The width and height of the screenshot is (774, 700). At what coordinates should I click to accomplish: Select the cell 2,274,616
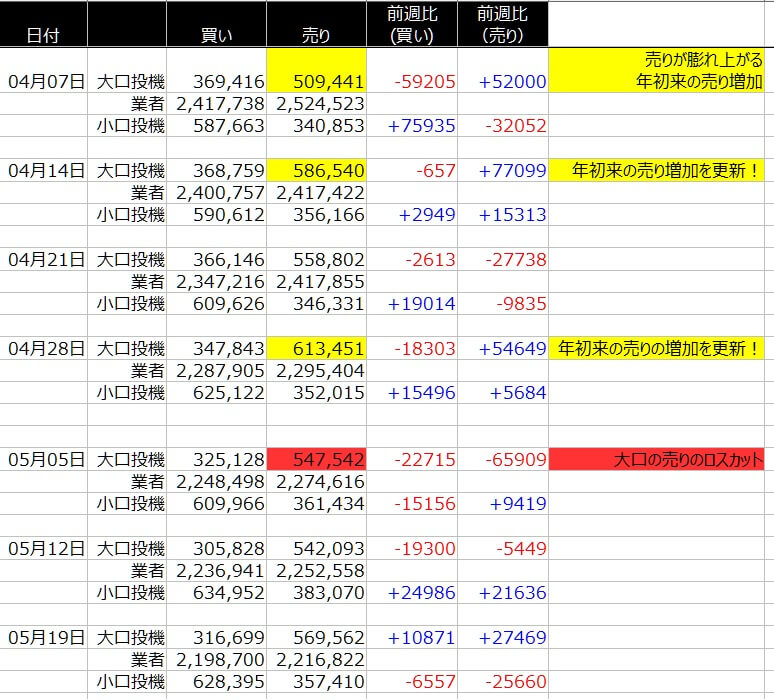tap(316, 482)
